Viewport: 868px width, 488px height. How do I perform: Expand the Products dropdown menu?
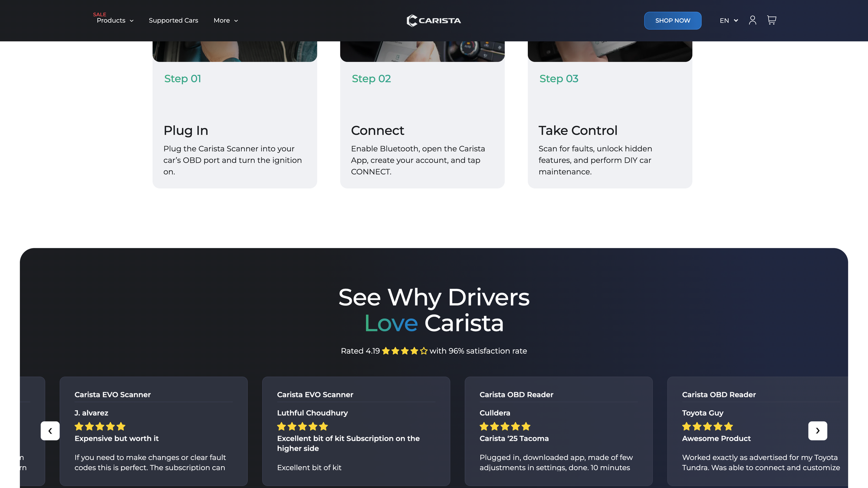click(x=115, y=20)
